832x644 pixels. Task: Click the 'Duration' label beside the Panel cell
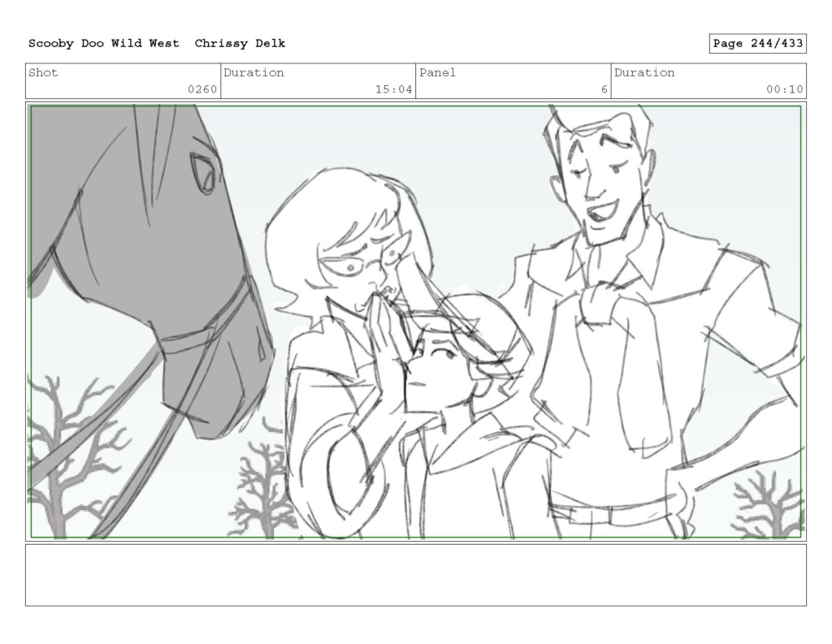(644, 72)
